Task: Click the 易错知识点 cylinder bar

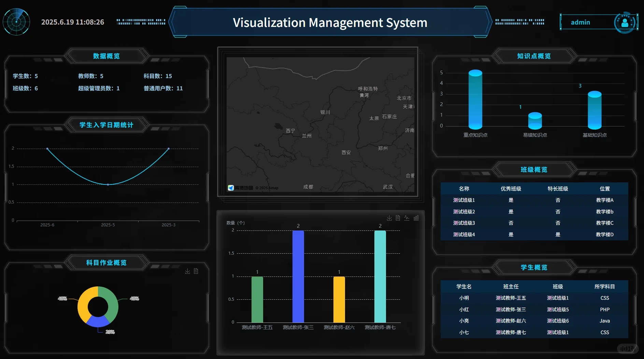Action: [x=535, y=121]
